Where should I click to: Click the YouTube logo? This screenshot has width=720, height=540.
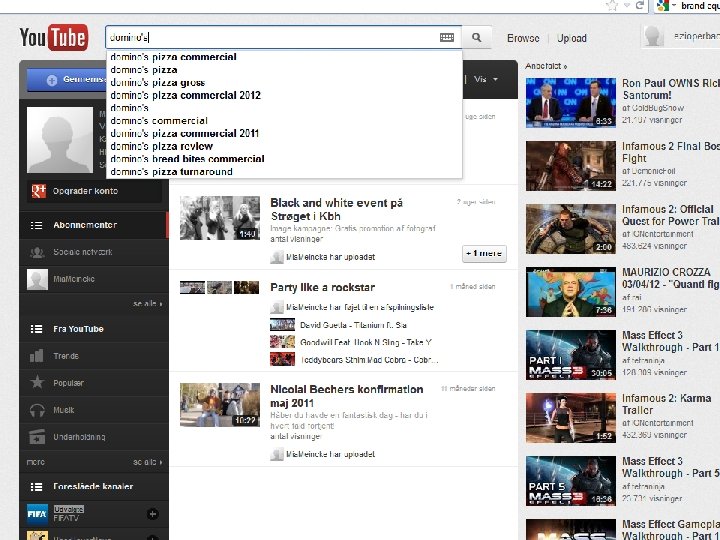(x=54, y=38)
